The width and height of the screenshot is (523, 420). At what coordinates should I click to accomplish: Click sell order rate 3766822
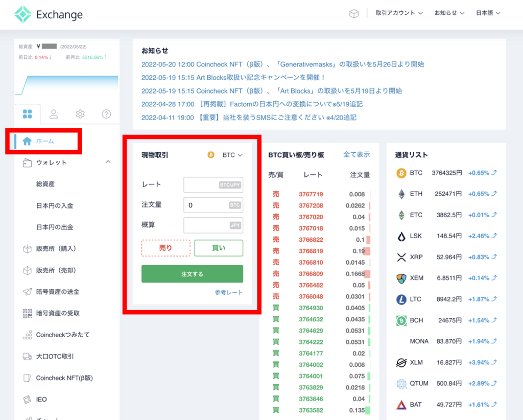click(x=311, y=240)
